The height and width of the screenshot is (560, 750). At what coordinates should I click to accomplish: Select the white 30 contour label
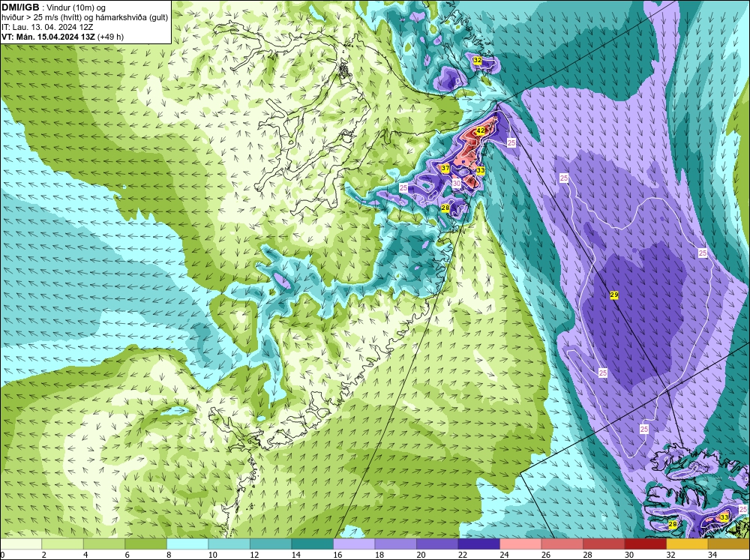click(x=456, y=183)
